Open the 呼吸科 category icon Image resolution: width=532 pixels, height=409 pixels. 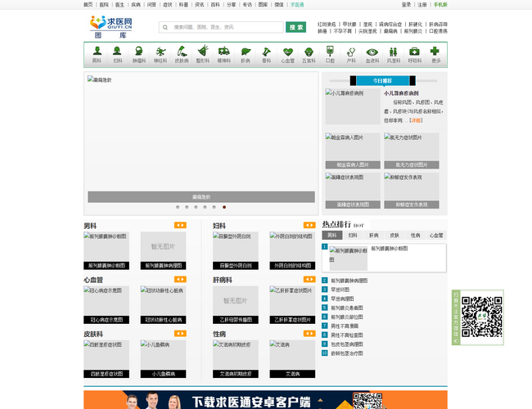pos(414,54)
